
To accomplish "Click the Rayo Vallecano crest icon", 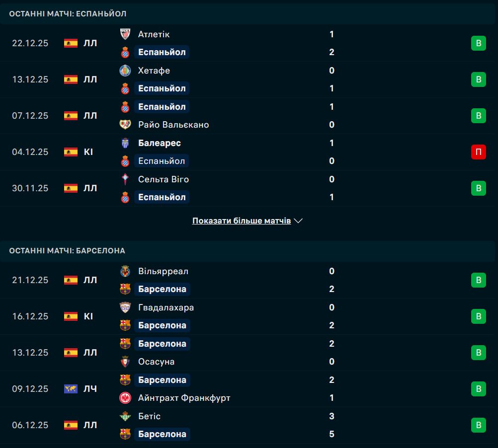I will pyautogui.click(x=125, y=125).
